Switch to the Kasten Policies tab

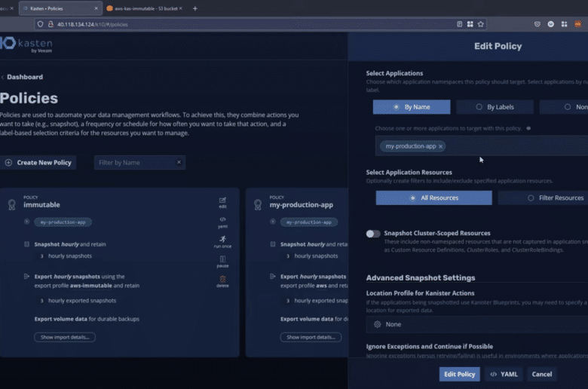tap(60, 8)
